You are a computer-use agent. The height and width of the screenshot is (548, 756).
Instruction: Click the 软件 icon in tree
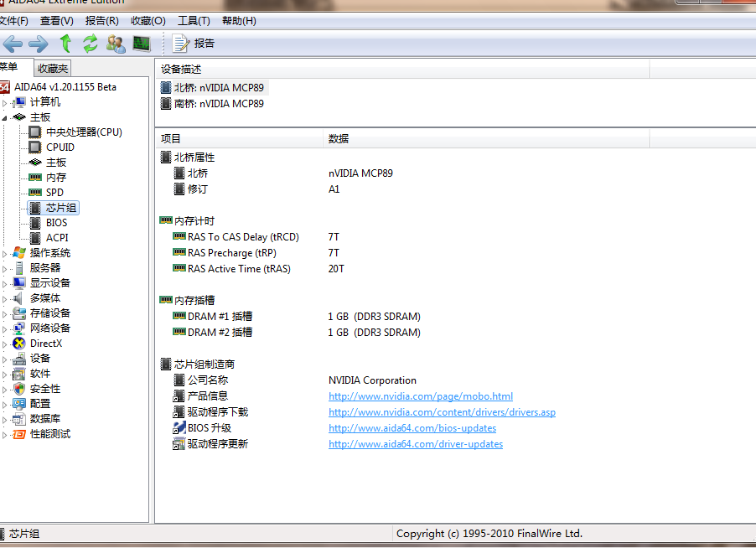pos(19,374)
